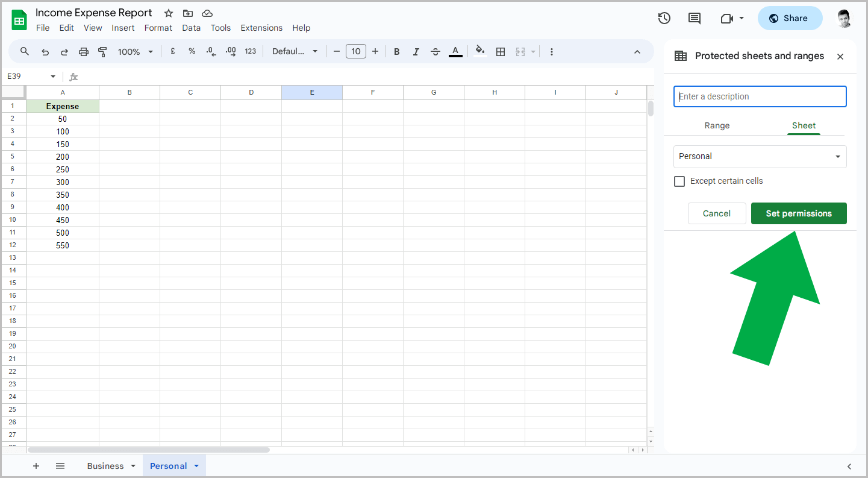Increase decimal places
The width and height of the screenshot is (868, 478).
[x=231, y=52]
